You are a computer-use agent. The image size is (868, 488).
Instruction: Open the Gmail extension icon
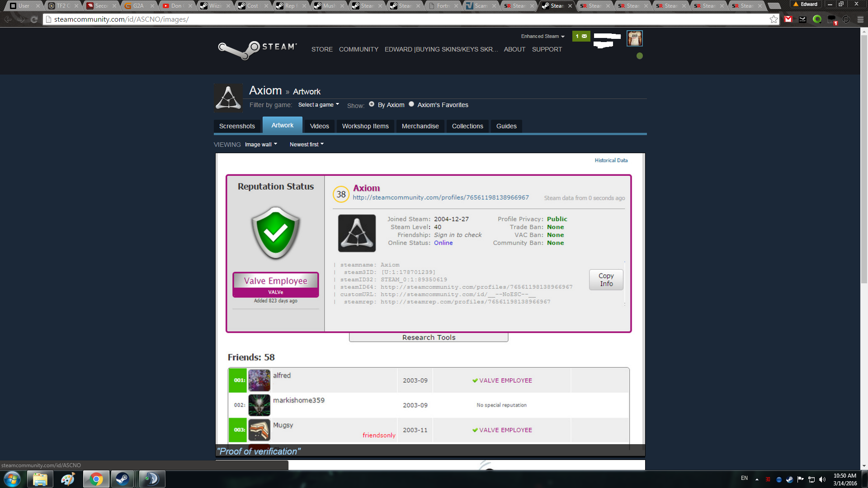[x=788, y=19]
